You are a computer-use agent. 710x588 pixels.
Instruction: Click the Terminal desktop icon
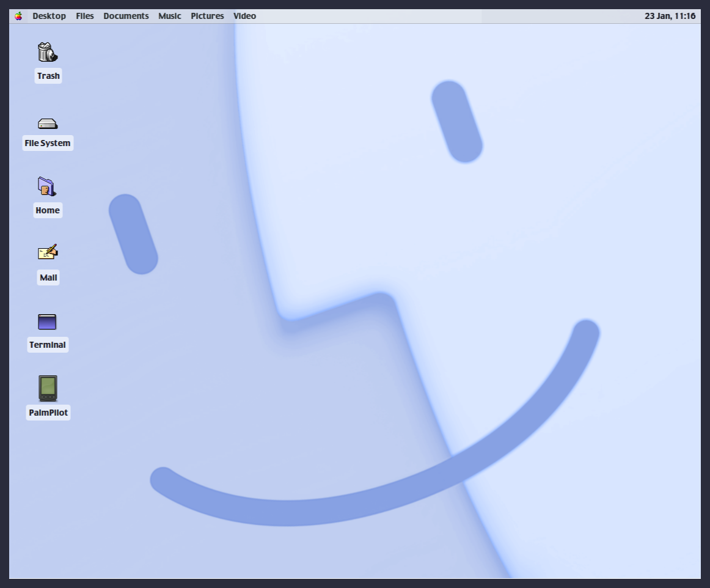point(47,322)
